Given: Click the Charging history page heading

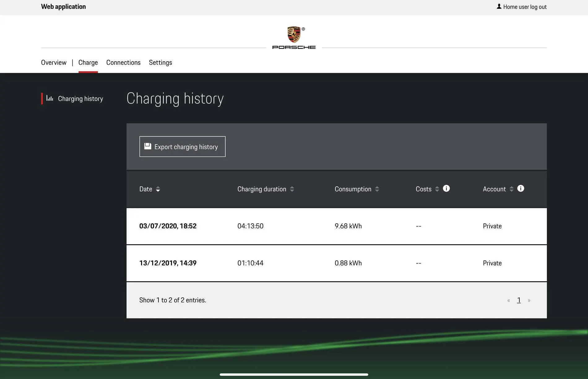Looking at the screenshot, I should [175, 99].
